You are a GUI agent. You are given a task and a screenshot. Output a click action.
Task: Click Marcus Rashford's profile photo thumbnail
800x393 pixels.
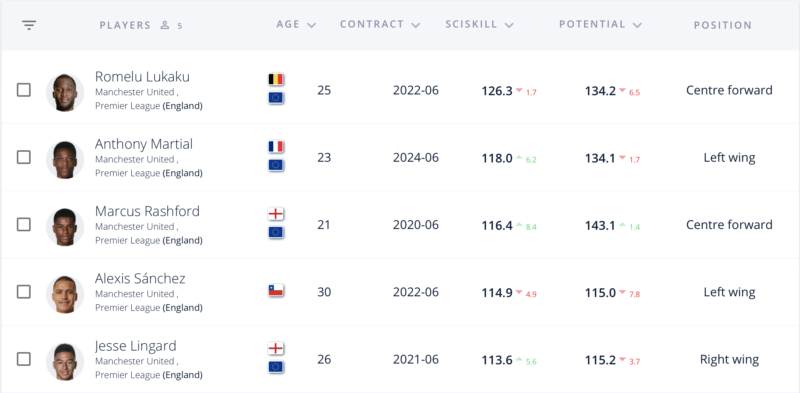pos(65,227)
